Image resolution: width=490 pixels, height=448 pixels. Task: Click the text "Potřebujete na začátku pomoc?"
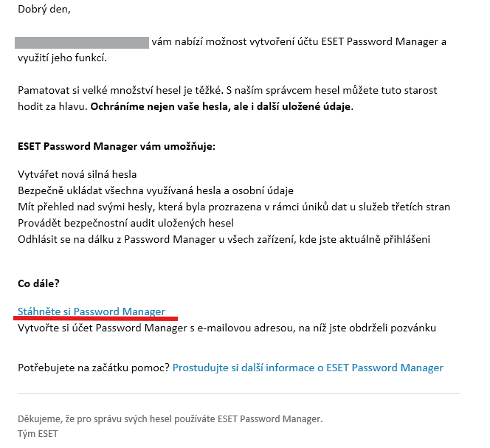[94, 368]
